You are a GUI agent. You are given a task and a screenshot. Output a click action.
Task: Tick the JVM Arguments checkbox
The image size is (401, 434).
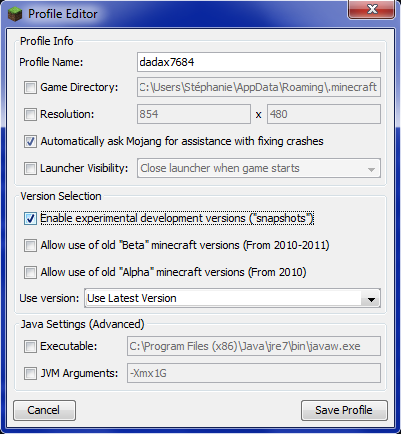tap(30, 373)
